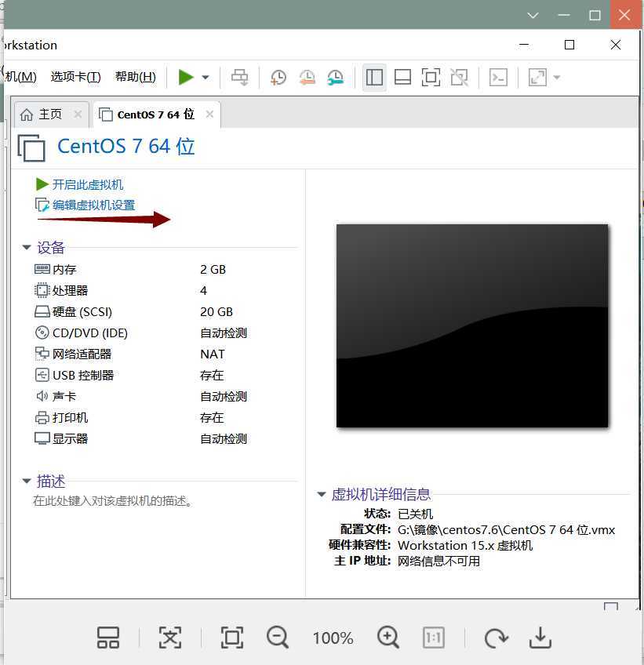Open the partially visible 机(M) menu

(21, 77)
